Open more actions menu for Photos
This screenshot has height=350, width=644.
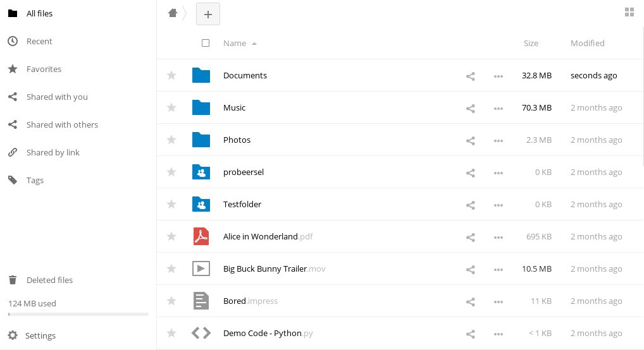point(498,140)
